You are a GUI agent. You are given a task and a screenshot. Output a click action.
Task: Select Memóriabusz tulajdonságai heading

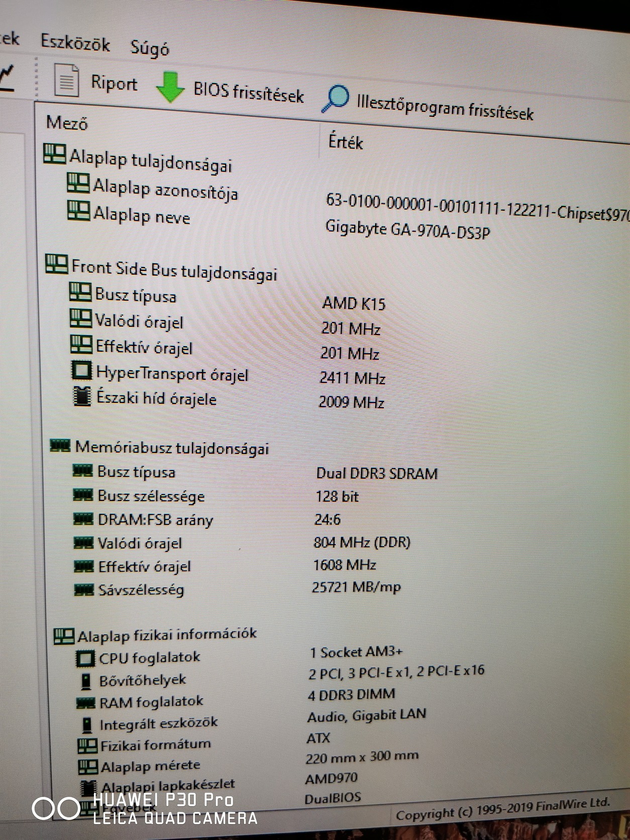172,448
